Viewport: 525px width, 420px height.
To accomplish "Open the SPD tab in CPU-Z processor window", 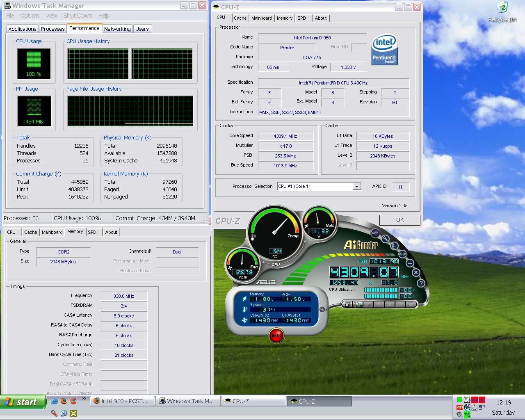I will tap(301, 18).
